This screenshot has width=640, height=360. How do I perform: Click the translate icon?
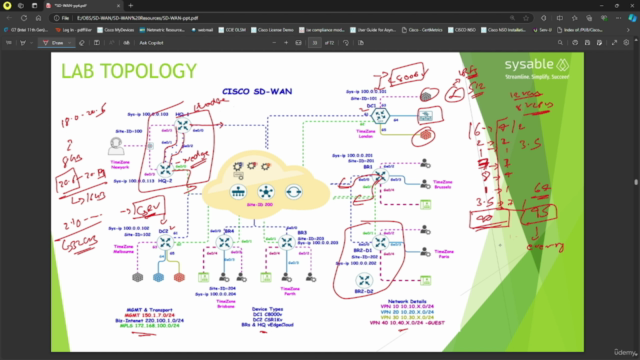pyautogui.click(x=127, y=43)
